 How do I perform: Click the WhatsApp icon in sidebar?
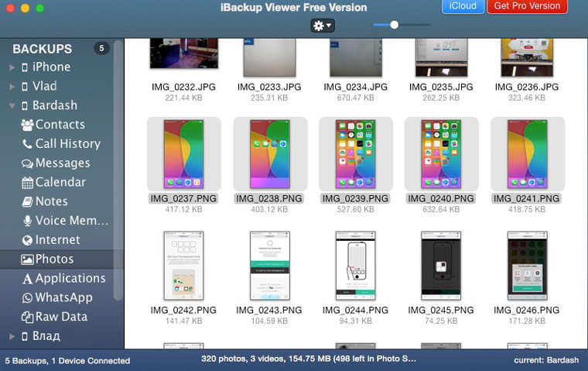(x=27, y=297)
